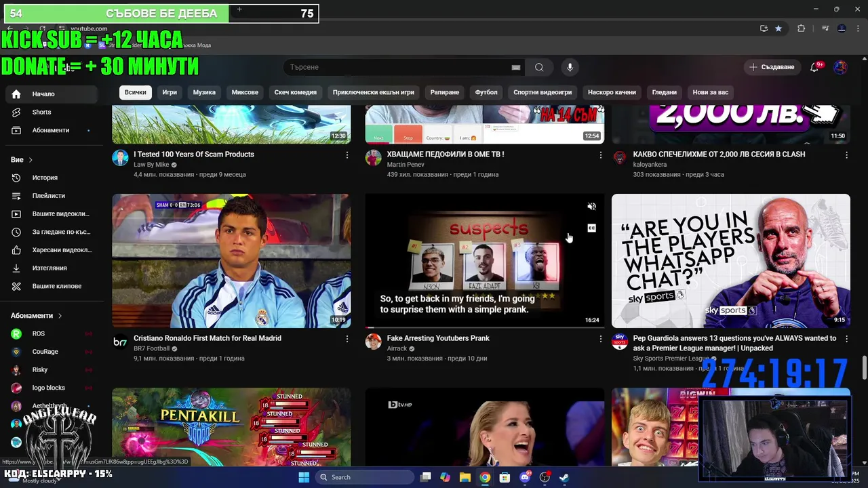Image resolution: width=868 pixels, height=488 pixels.
Task: Open I Tested 100 Years title
Action: (x=194, y=155)
